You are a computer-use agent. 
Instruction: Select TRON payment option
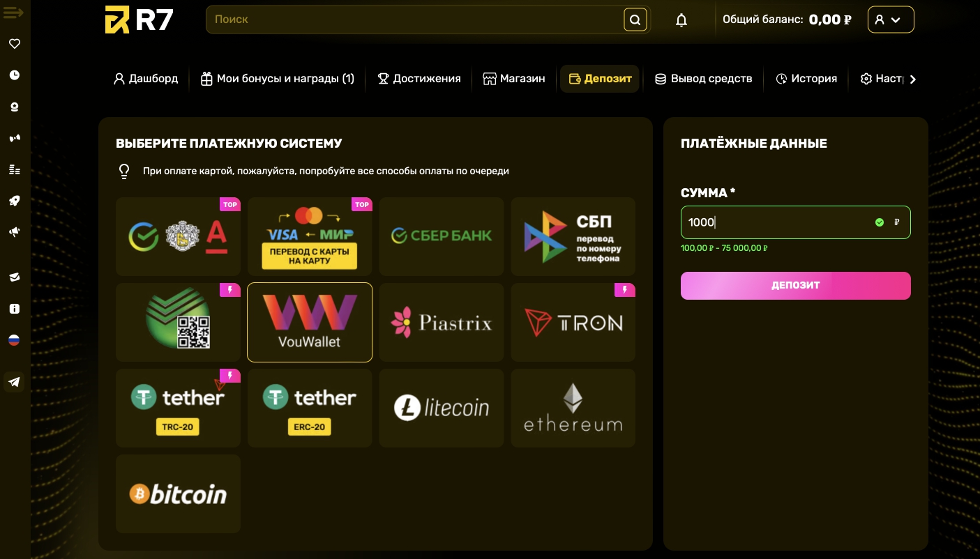573,322
